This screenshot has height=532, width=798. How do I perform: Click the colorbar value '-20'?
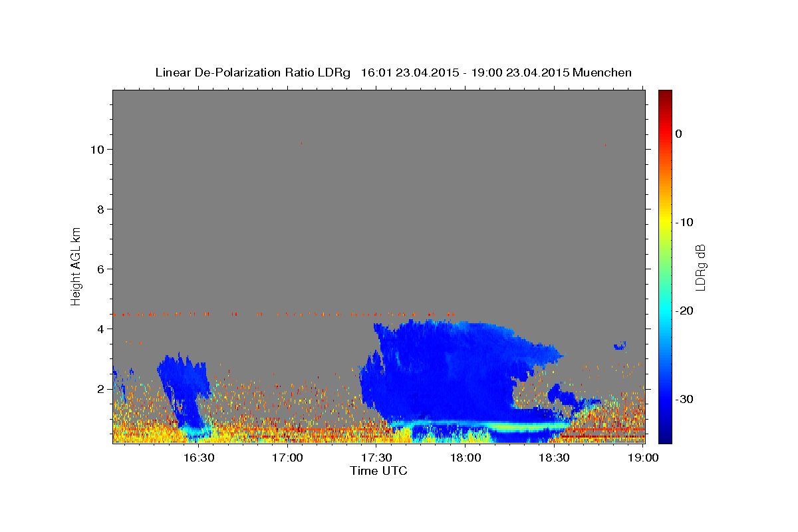pyautogui.click(x=685, y=311)
